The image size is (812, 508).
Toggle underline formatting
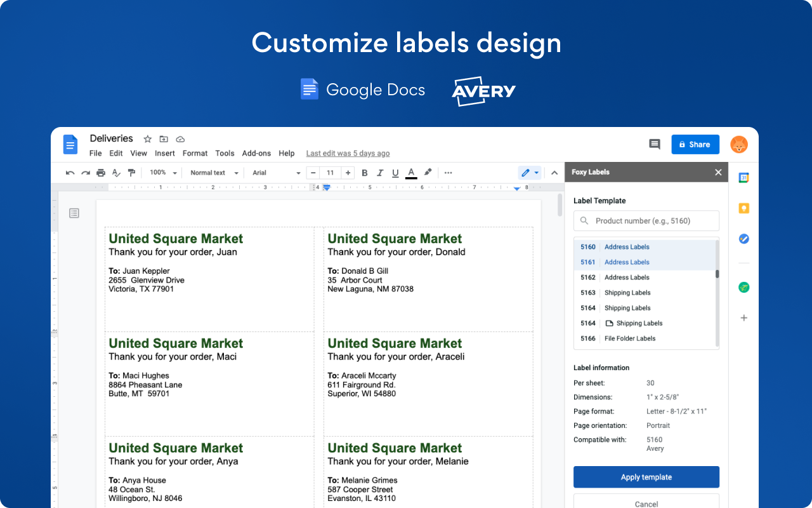click(395, 173)
